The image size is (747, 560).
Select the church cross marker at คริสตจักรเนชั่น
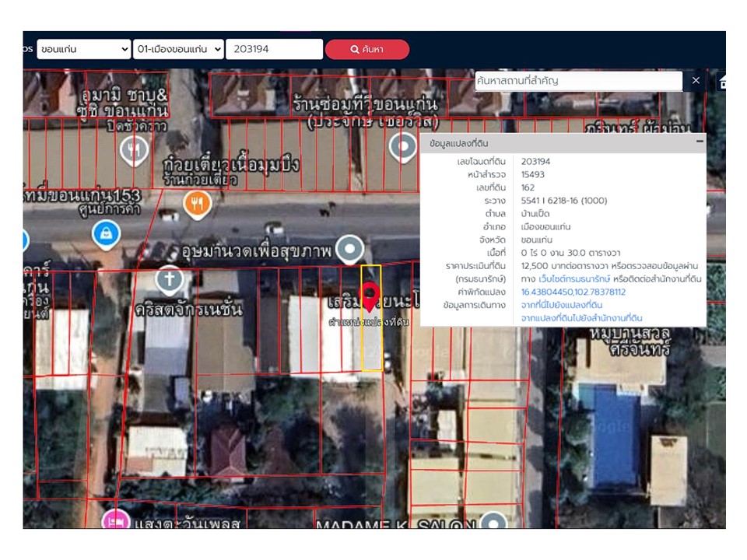(x=169, y=278)
